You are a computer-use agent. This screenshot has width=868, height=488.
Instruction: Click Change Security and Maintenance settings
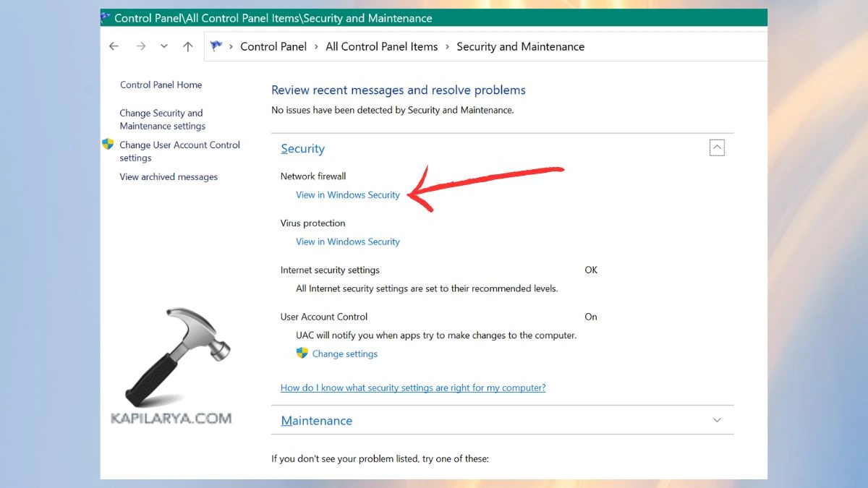click(162, 119)
